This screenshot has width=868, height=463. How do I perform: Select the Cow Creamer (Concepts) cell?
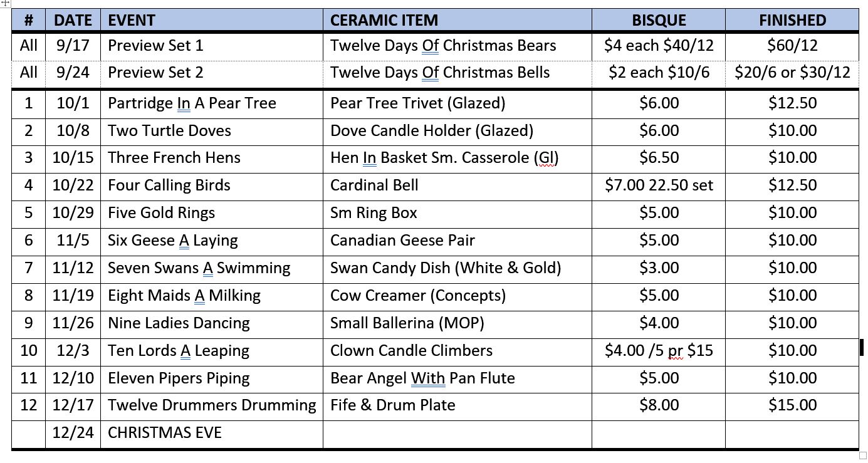coord(417,296)
